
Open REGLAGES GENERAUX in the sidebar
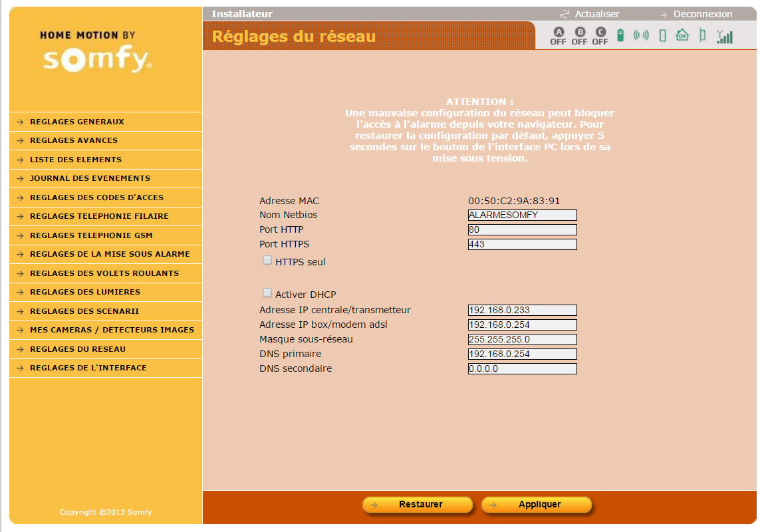(77, 122)
